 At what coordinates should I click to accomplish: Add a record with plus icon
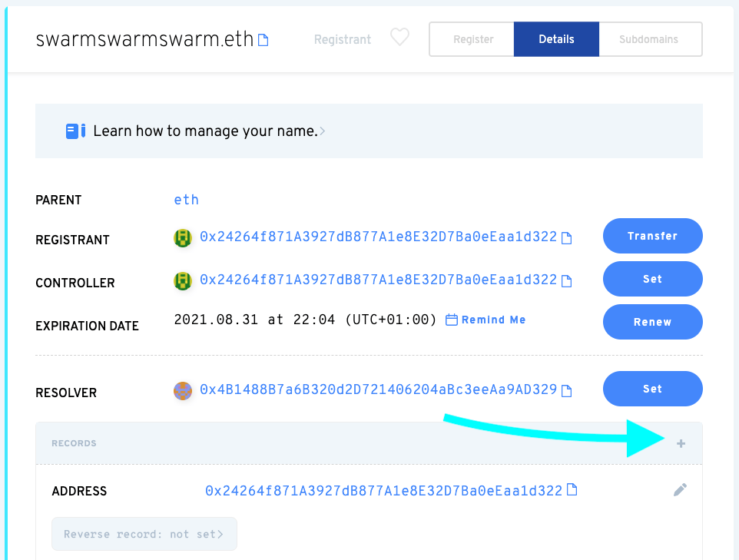(681, 443)
